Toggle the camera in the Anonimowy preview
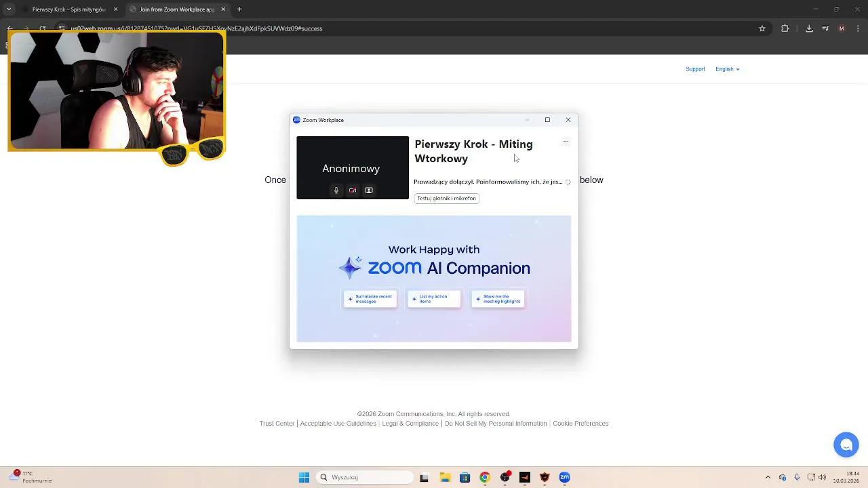The image size is (868, 488). pyautogui.click(x=353, y=190)
